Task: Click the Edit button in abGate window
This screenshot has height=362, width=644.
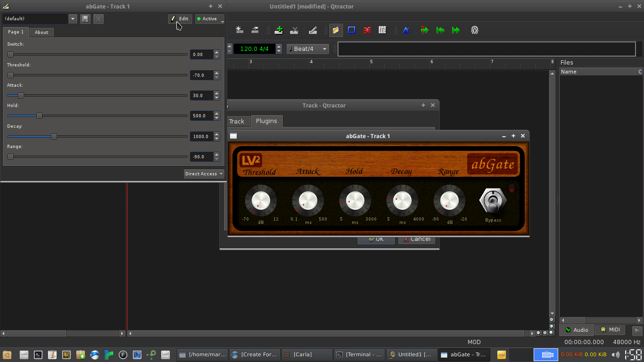Action: (x=180, y=19)
